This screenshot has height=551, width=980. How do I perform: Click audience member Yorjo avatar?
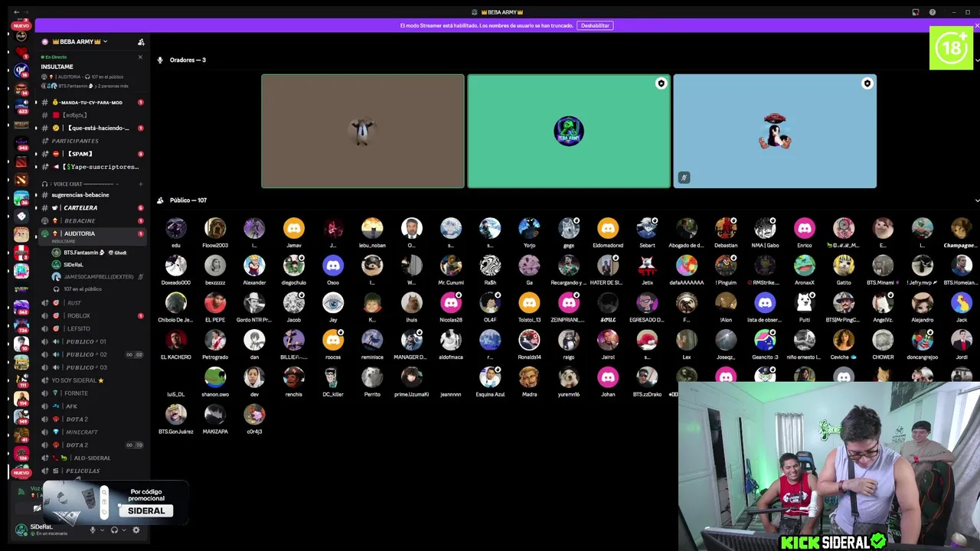point(529,228)
